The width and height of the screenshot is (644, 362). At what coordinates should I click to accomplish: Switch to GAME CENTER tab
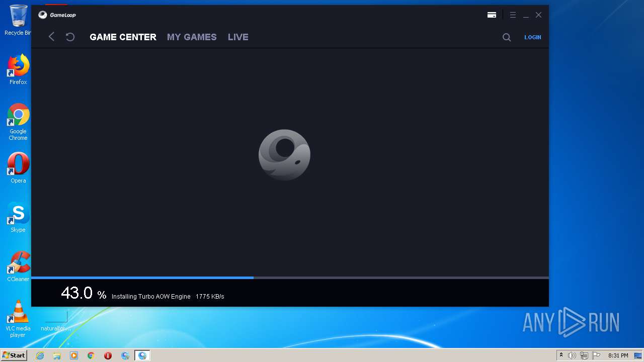click(x=123, y=37)
